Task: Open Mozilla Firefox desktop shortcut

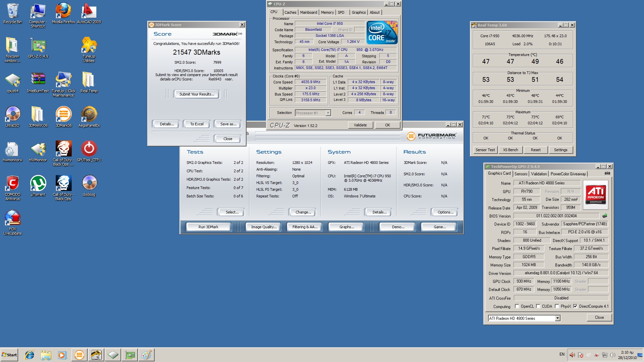Action: tap(63, 13)
